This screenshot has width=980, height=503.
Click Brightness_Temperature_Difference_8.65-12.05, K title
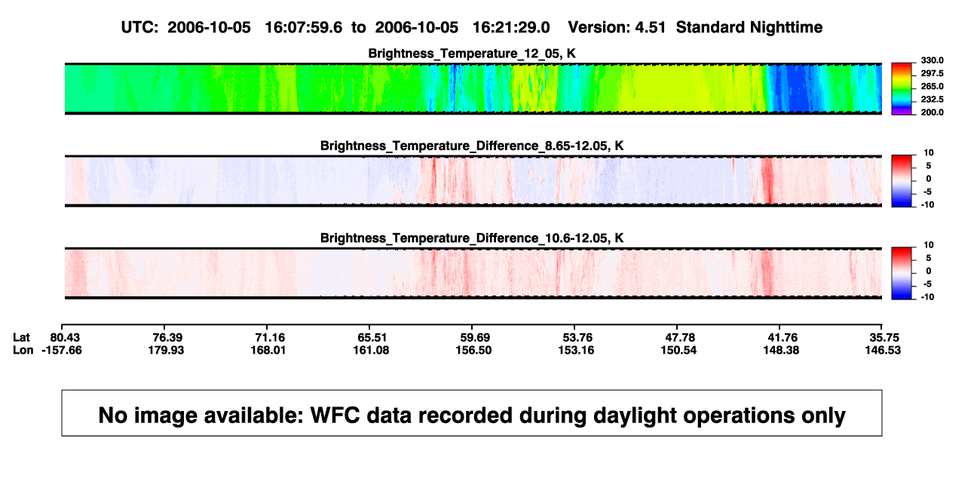coord(473,146)
